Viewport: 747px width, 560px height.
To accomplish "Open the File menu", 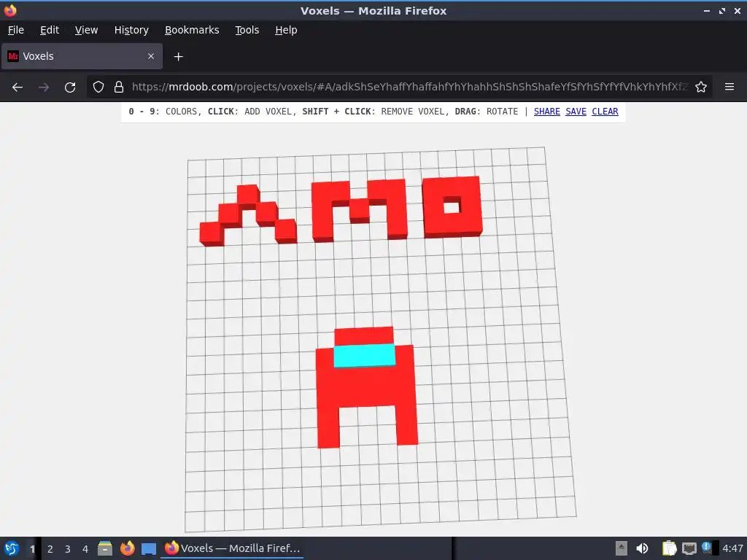I will pyautogui.click(x=16, y=30).
